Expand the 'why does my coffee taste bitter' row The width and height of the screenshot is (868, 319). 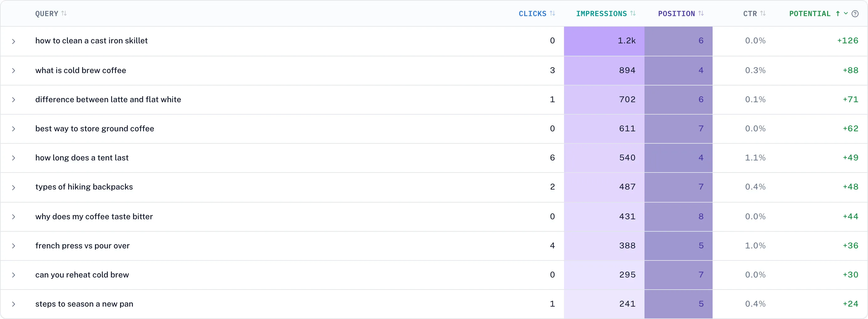[x=14, y=216]
